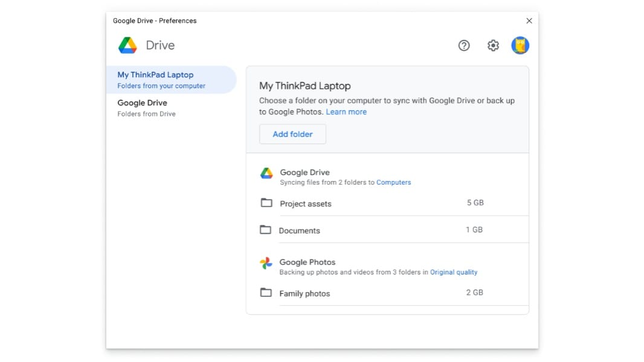Open settings with the gear icon
Screen dimensions: 644x362
(494, 45)
